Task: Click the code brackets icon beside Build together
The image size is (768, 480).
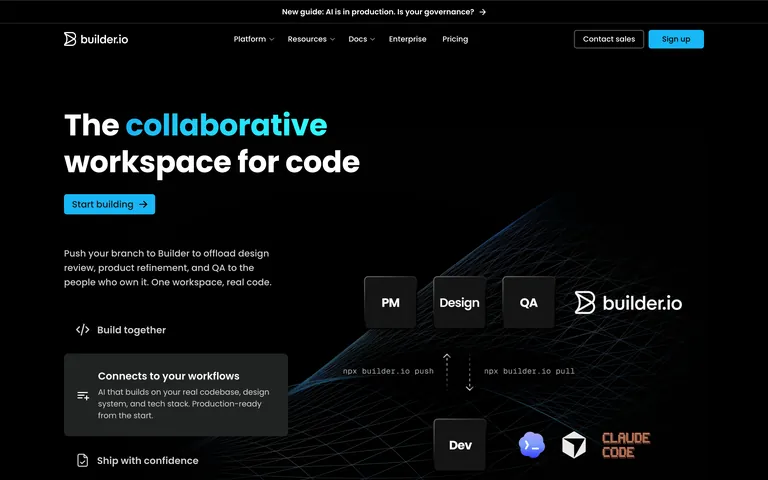Action: [82, 330]
